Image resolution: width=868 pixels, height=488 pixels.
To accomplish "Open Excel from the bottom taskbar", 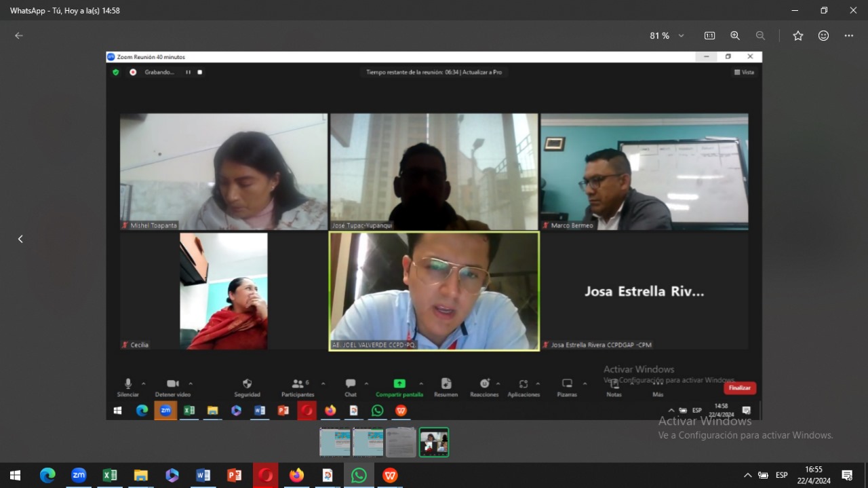I will click(x=110, y=475).
